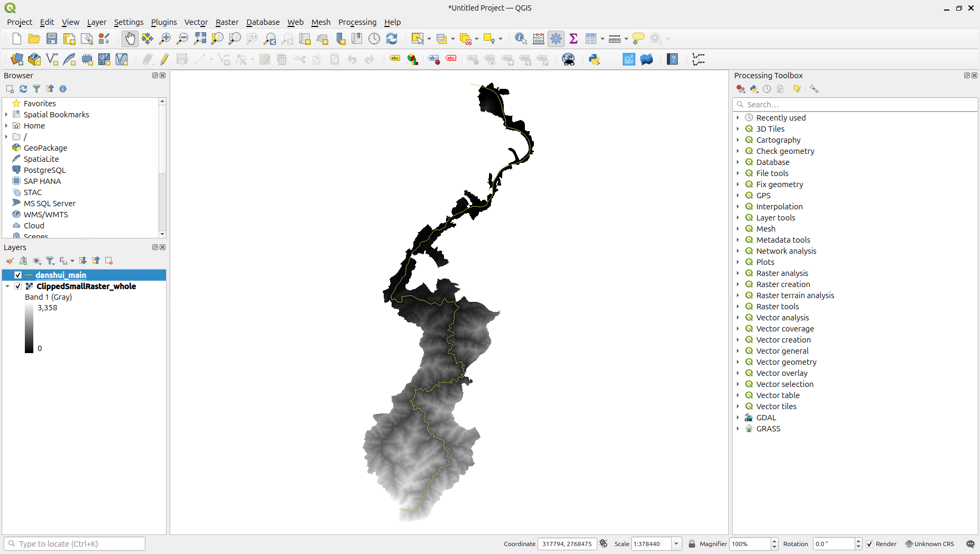
Task: Click the Identify Features tool
Action: tap(521, 39)
